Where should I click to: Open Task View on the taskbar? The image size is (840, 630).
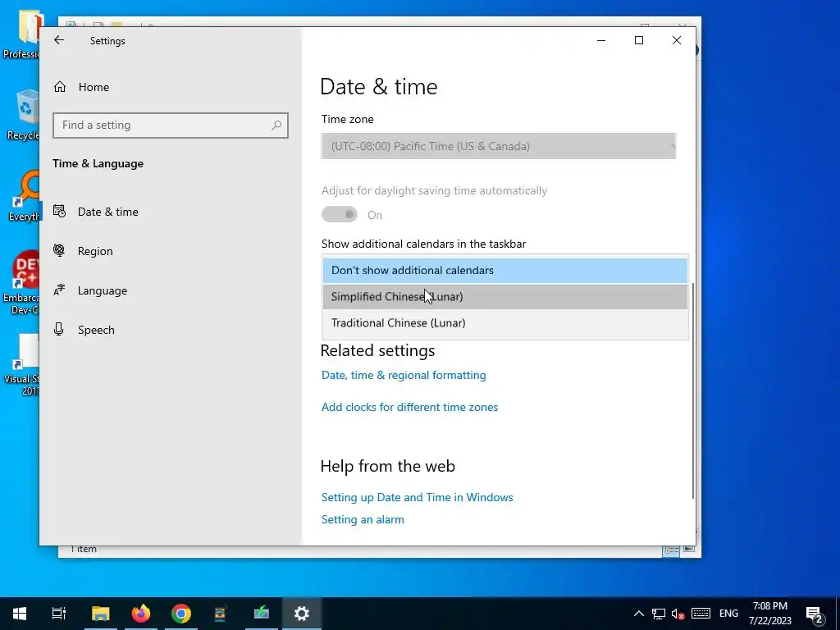pos(58,614)
